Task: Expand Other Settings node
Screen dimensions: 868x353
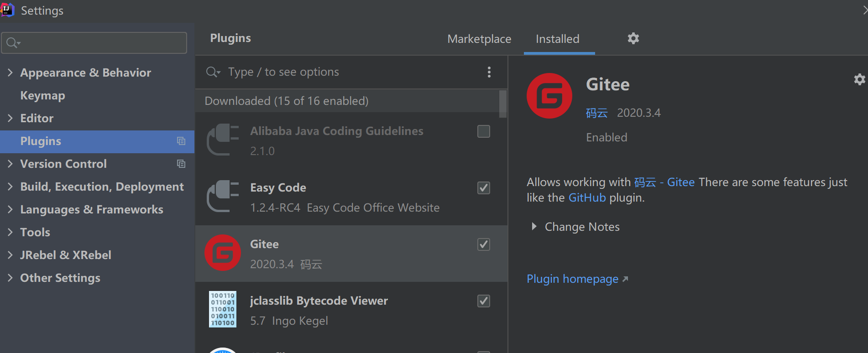Action: (x=10, y=278)
